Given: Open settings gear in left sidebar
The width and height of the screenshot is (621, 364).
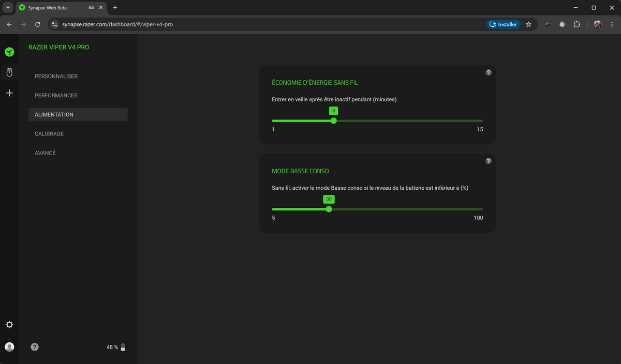Looking at the screenshot, I should (x=9, y=325).
